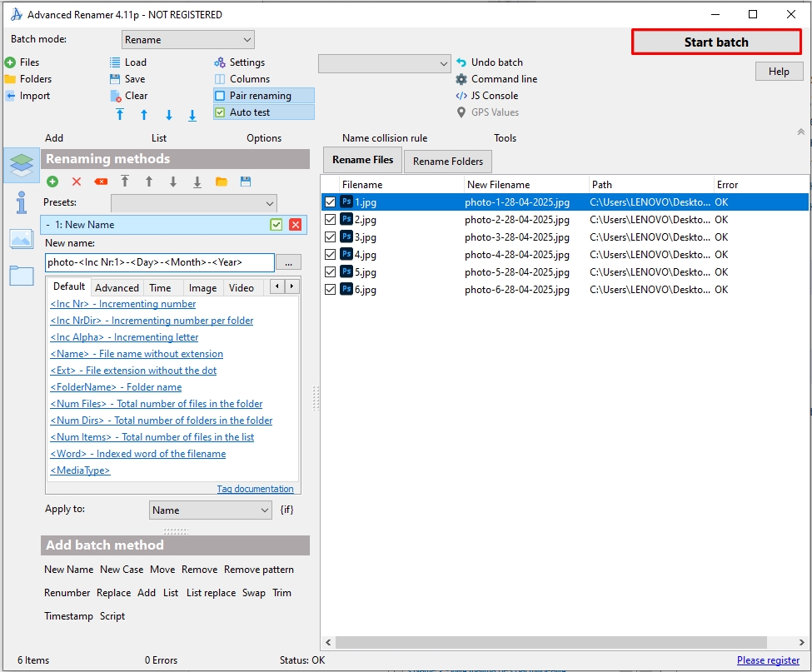Open the JS Console

[487, 96]
